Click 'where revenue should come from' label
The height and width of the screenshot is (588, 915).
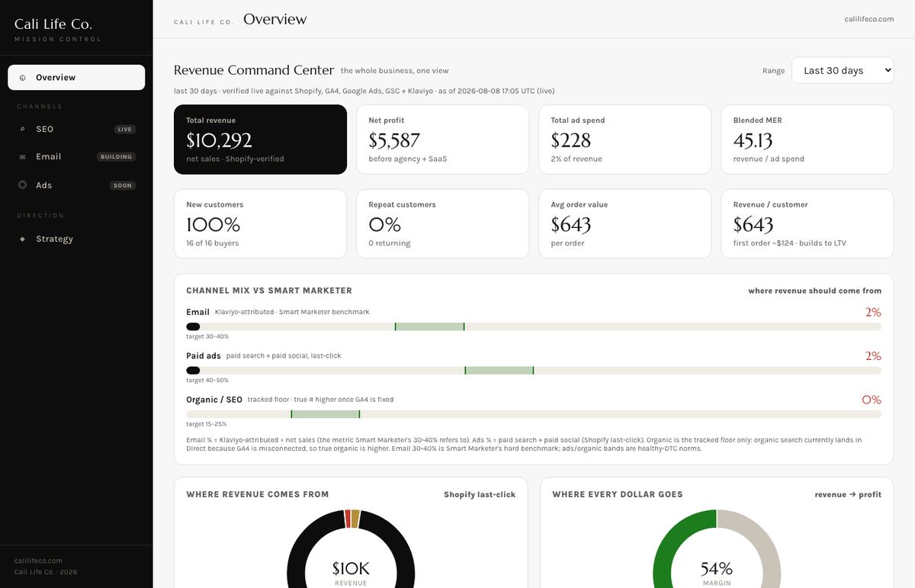click(814, 291)
